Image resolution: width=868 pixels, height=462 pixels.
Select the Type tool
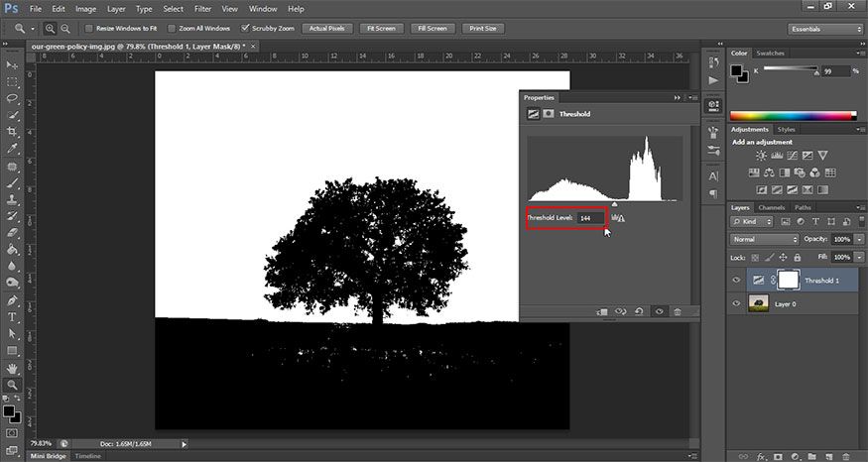tap(13, 317)
